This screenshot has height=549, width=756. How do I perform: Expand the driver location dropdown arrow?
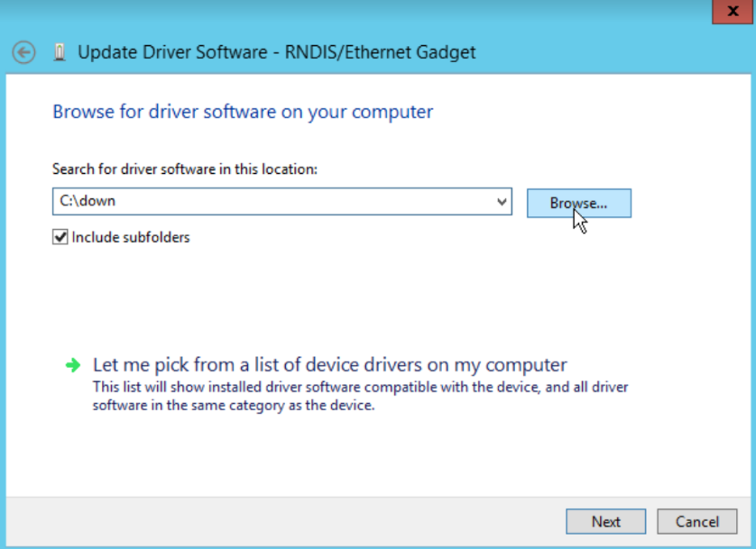[x=502, y=202]
